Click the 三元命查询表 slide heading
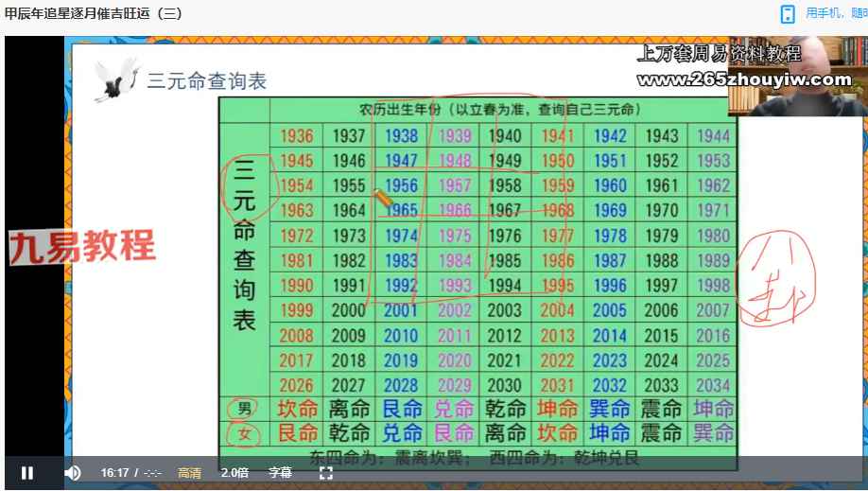Screen dimensions: 868x491 click(x=207, y=81)
